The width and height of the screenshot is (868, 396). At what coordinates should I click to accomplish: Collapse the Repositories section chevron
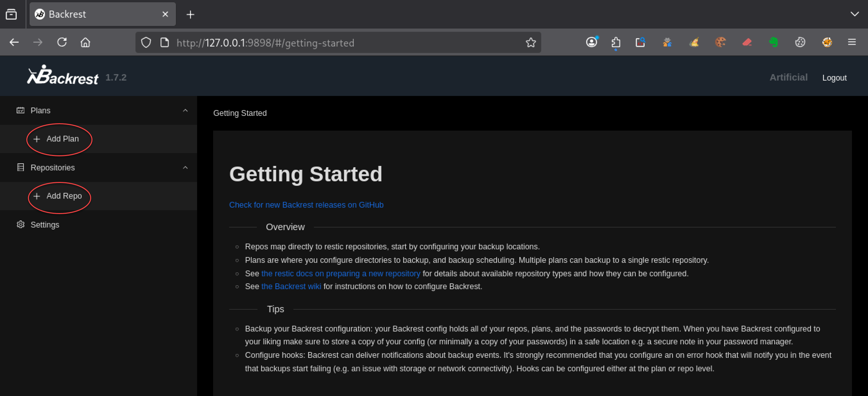pos(185,168)
